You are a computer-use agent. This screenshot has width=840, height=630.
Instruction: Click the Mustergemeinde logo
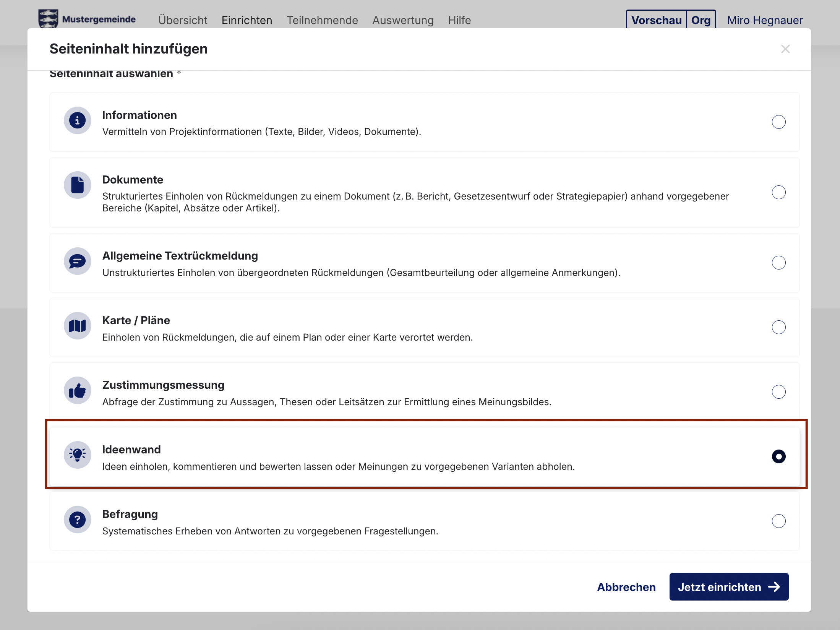click(x=87, y=19)
